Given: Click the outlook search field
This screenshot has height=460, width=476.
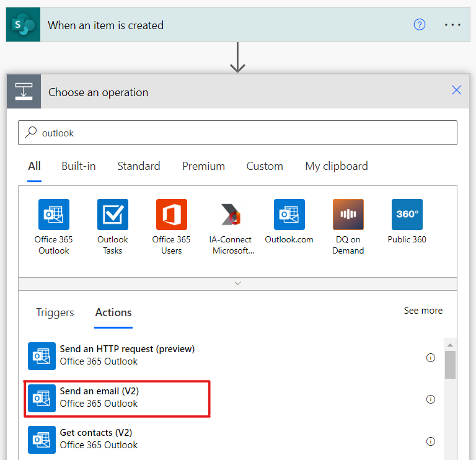Looking at the screenshot, I should click(x=238, y=133).
